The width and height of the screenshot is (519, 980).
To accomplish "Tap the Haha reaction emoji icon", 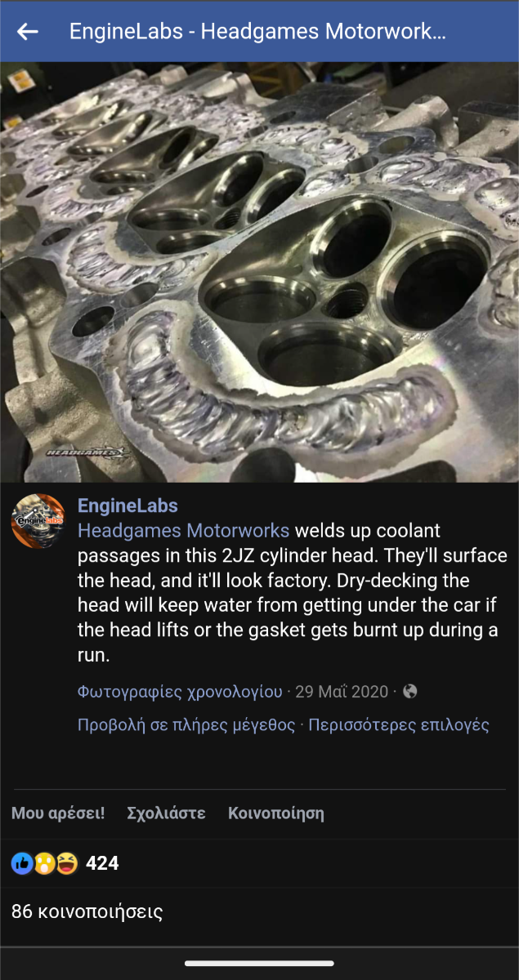I will (66, 863).
